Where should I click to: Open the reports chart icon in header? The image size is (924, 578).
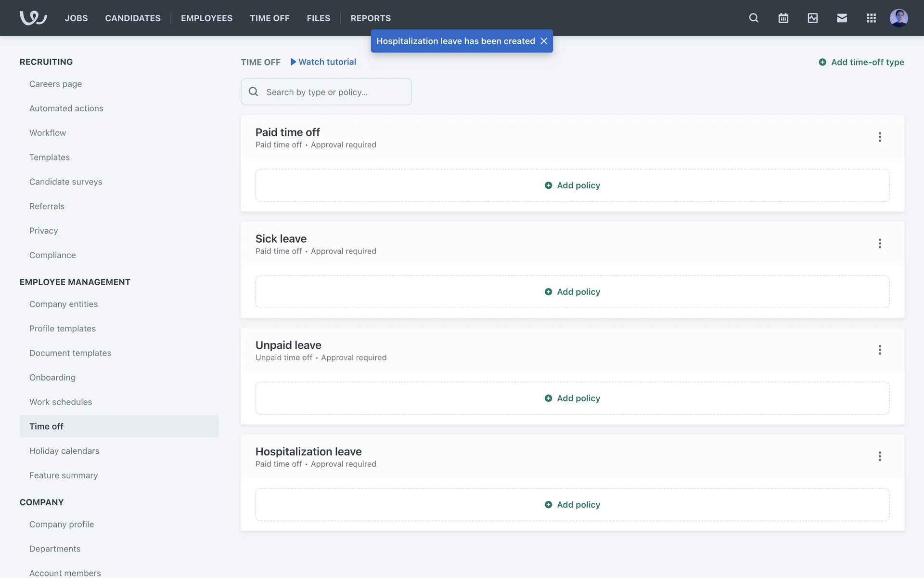point(812,18)
